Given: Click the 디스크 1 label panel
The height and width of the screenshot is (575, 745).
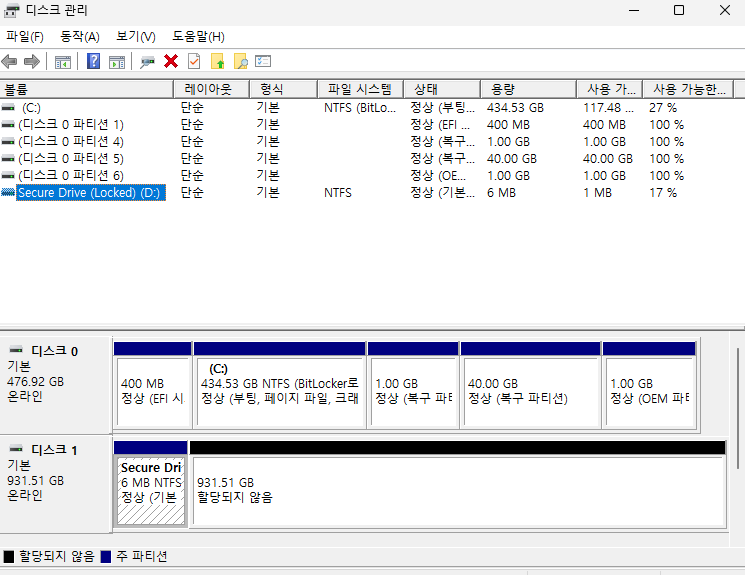Looking at the screenshot, I should tap(56, 484).
